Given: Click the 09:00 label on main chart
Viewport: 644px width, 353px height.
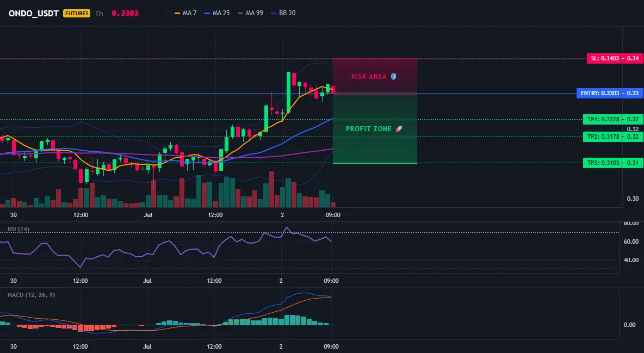Looking at the screenshot, I should [333, 215].
